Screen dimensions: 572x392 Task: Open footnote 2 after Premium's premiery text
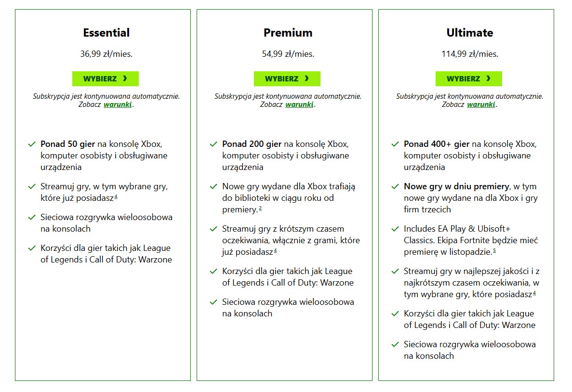[260, 208]
